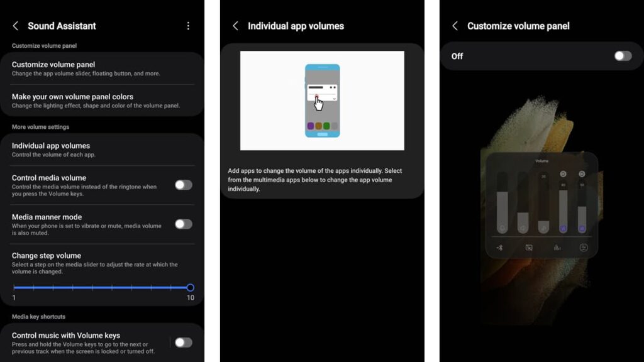Screen dimensions: 644x362
Task: Tap the Media manner mode label
Action: [47, 217]
